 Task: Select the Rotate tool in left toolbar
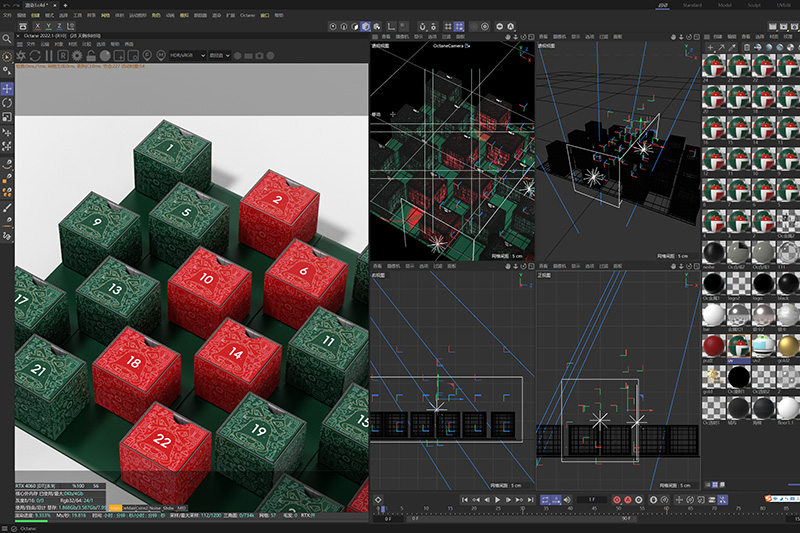click(x=7, y=103)
